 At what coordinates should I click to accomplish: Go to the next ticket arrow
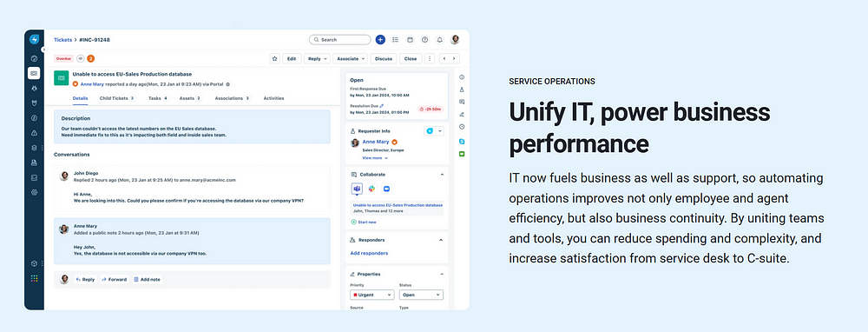coord(455,58)
